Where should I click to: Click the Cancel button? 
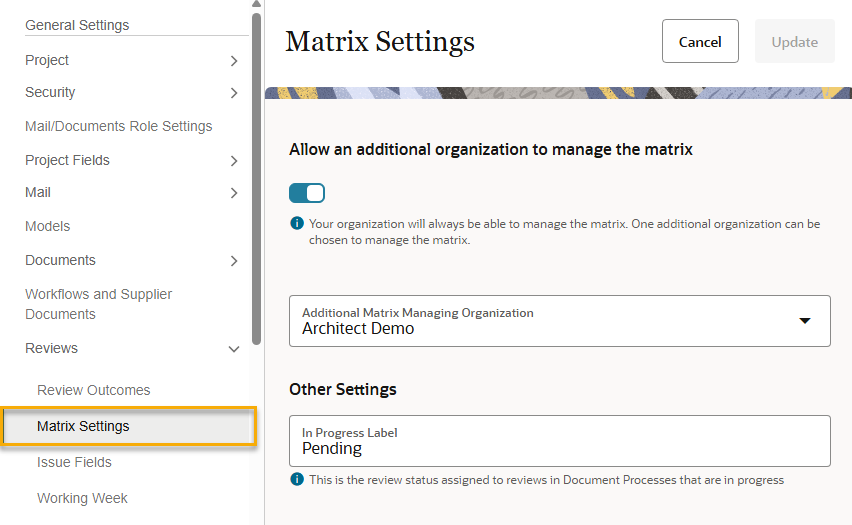point(700,42)
